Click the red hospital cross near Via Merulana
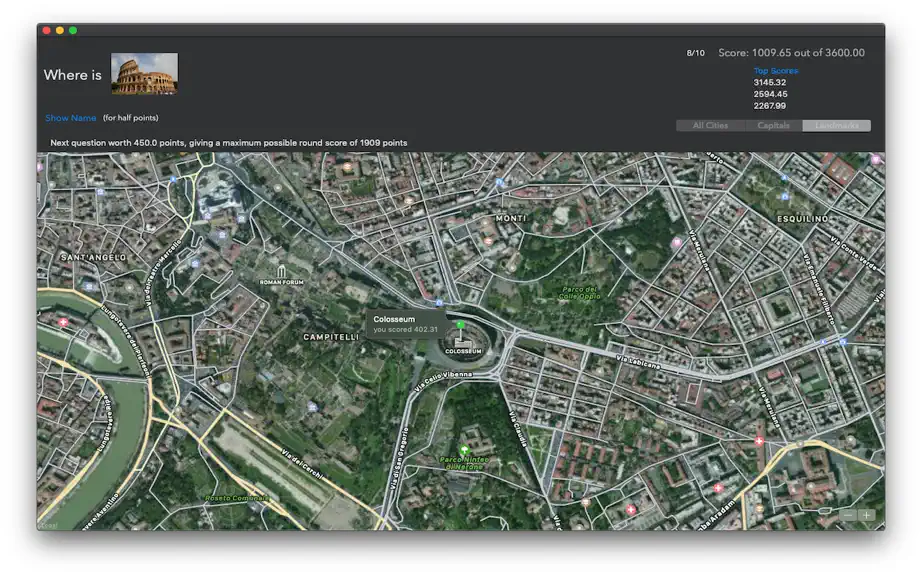 point(759,440)
